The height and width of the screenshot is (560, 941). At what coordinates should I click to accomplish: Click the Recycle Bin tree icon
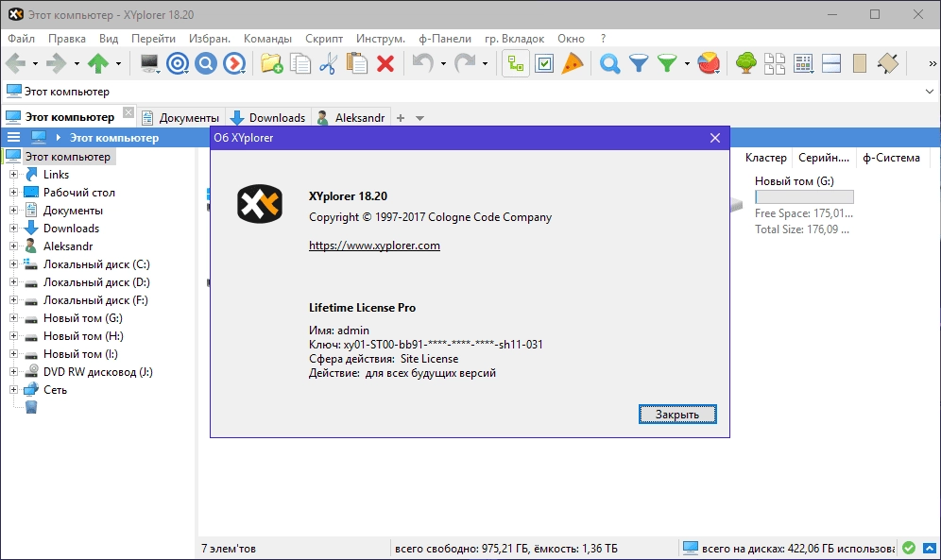(31, 408)
